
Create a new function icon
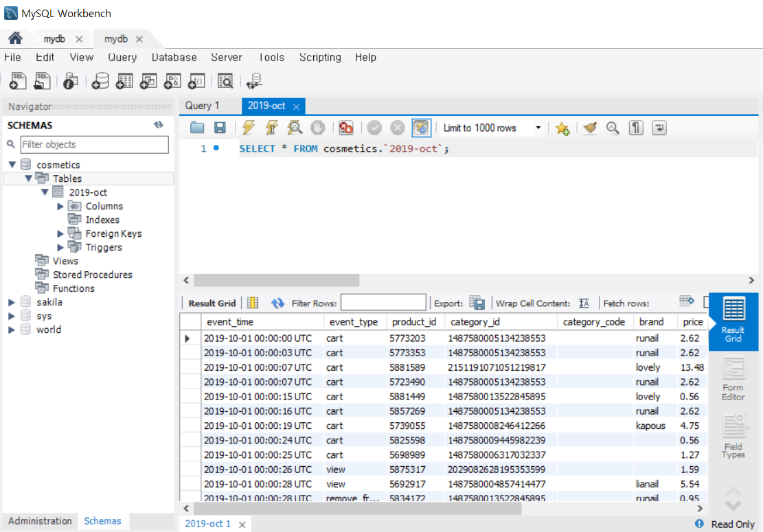pos(196,81)
